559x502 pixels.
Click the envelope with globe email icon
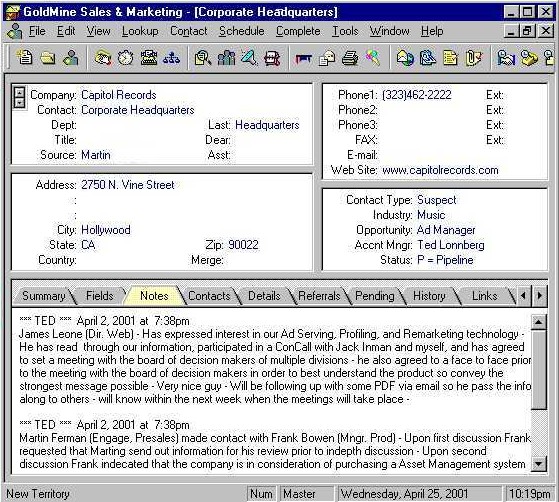point(405,57)
